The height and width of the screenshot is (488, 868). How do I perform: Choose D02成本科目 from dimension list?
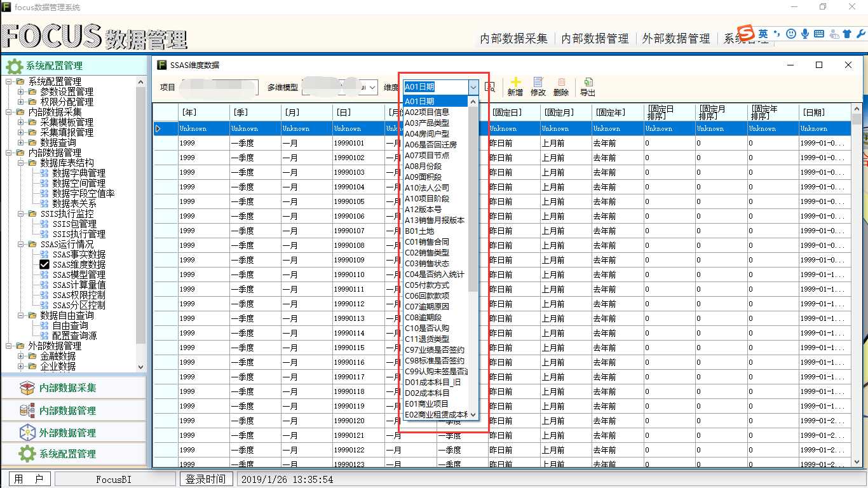coord(435,393)
